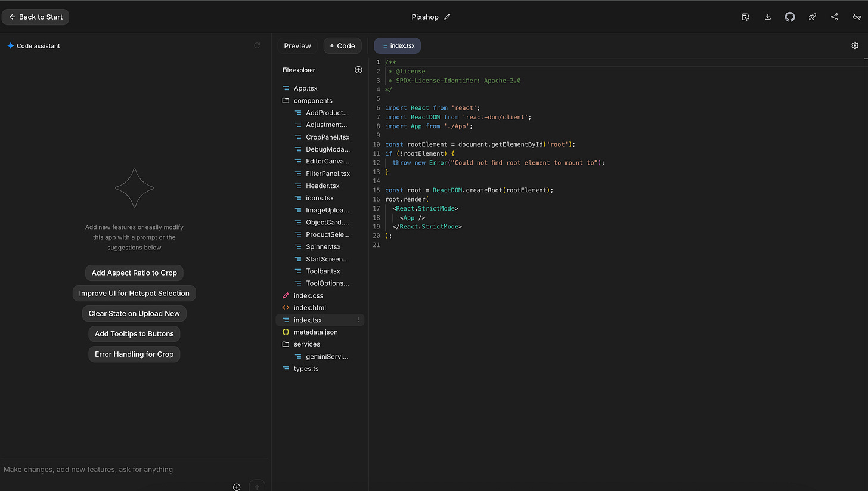Switch to the Preview tab

click(297, 46)
